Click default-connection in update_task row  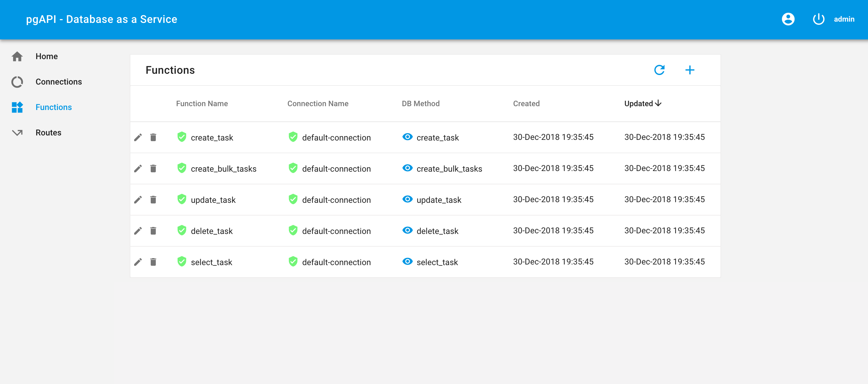(336, 200)
